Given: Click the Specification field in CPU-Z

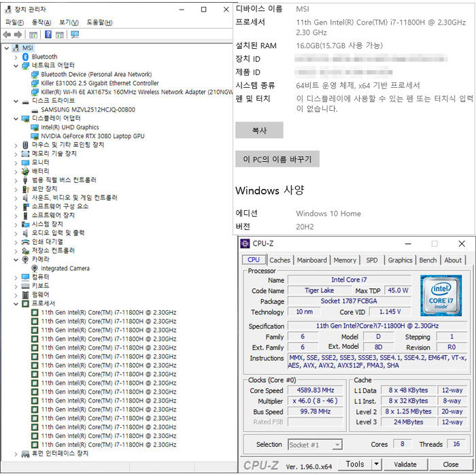Looking at the screenshot, I should click(x=377, y=326).
